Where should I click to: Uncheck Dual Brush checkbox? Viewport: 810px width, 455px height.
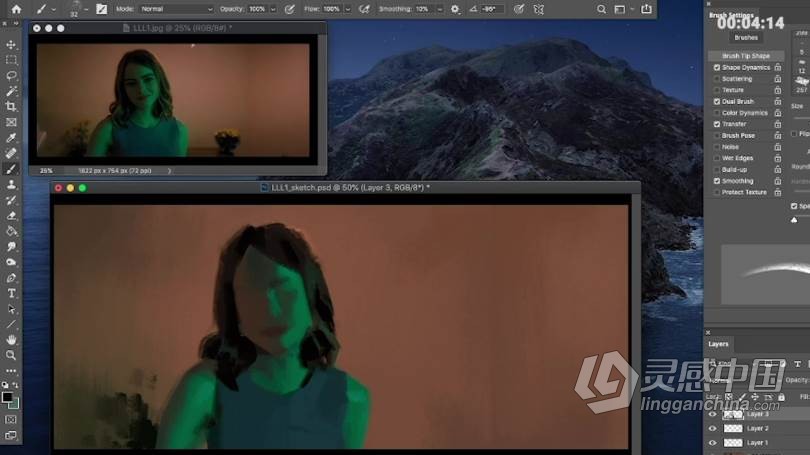(716, 102)
